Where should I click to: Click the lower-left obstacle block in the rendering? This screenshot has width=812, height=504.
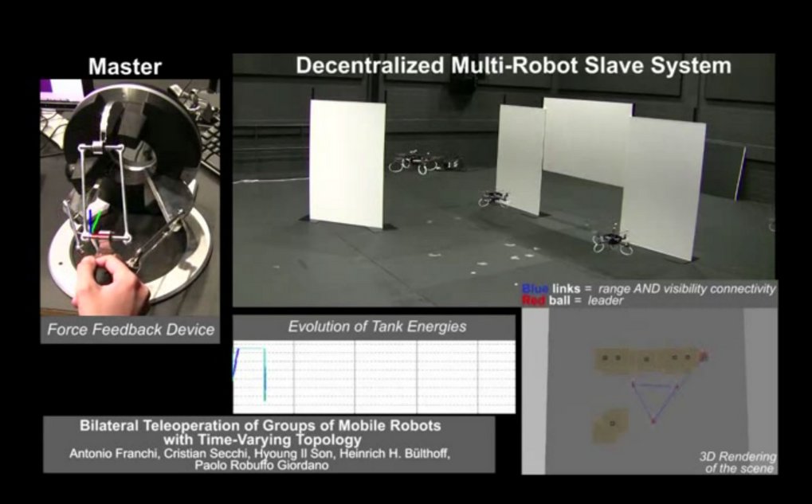pyautogui.click(x=610, y=426)
